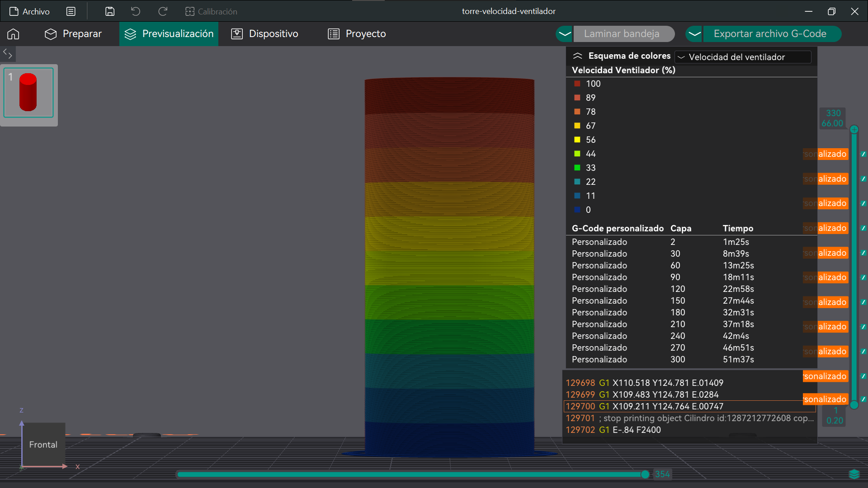Click the 3D cylinder model preview
The height and width of the screenshot is (488, 868).
coord(449,267)
